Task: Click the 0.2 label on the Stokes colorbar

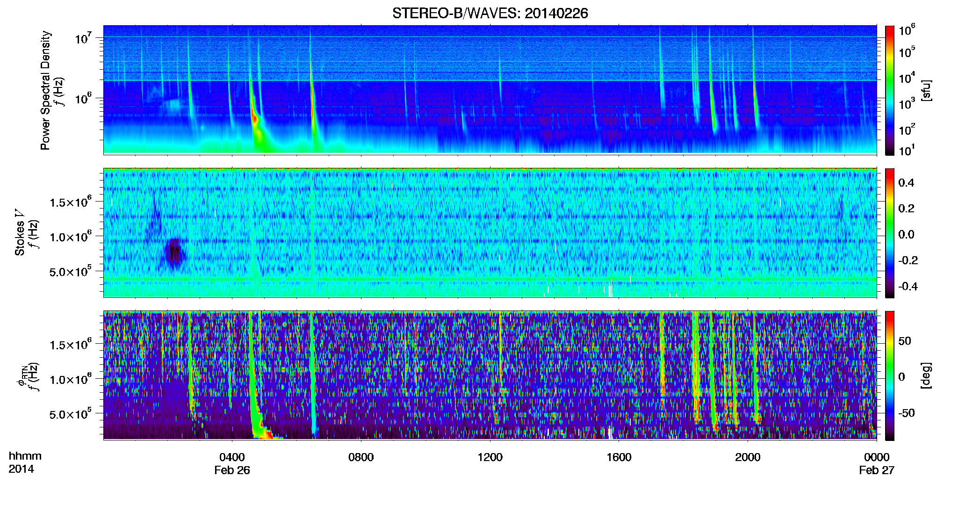Action: [x=906, y=209]
